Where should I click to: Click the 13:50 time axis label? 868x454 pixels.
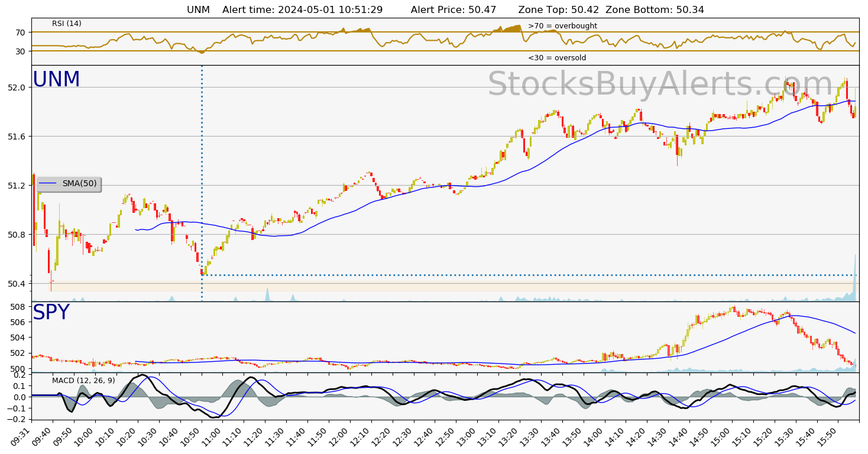coord(572,436)
